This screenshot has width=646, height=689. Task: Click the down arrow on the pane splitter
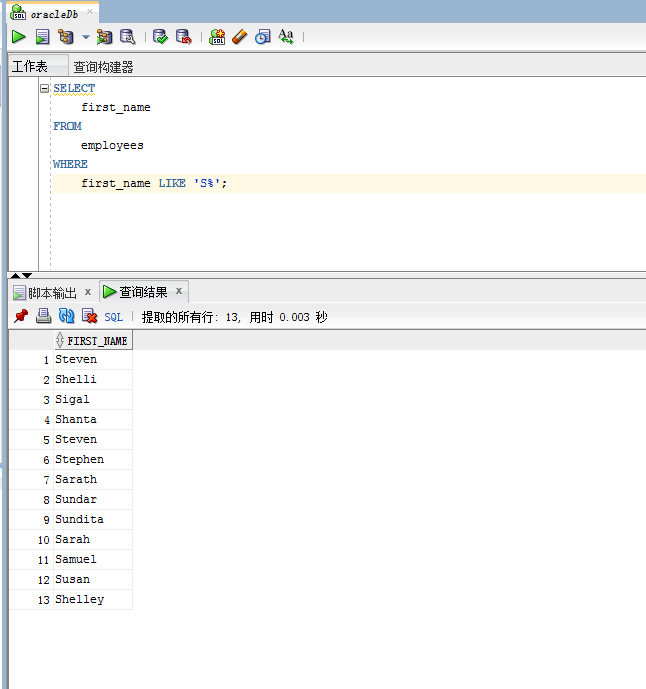click(27, 276)
